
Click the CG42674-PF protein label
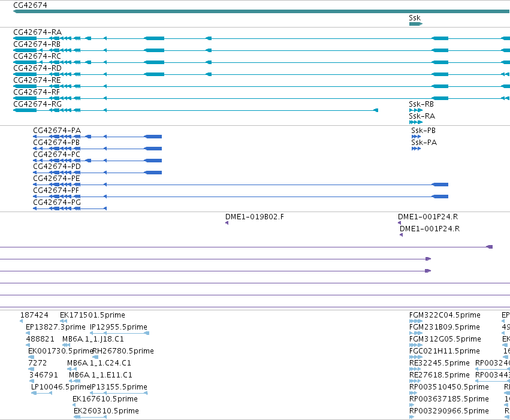(x=56, y=191)
